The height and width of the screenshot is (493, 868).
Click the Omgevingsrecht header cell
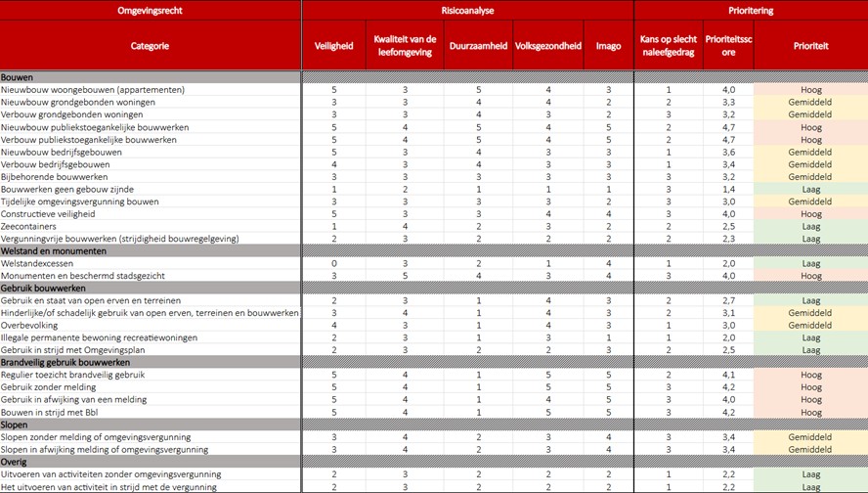click(x=150, y=10)
